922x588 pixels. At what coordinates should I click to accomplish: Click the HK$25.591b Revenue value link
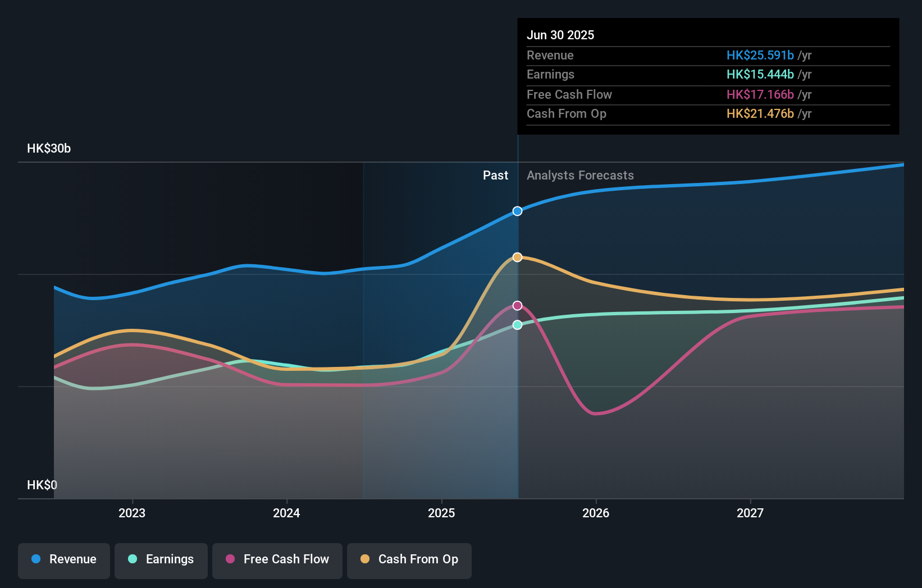pyautogui.click(x=759, y=56)
